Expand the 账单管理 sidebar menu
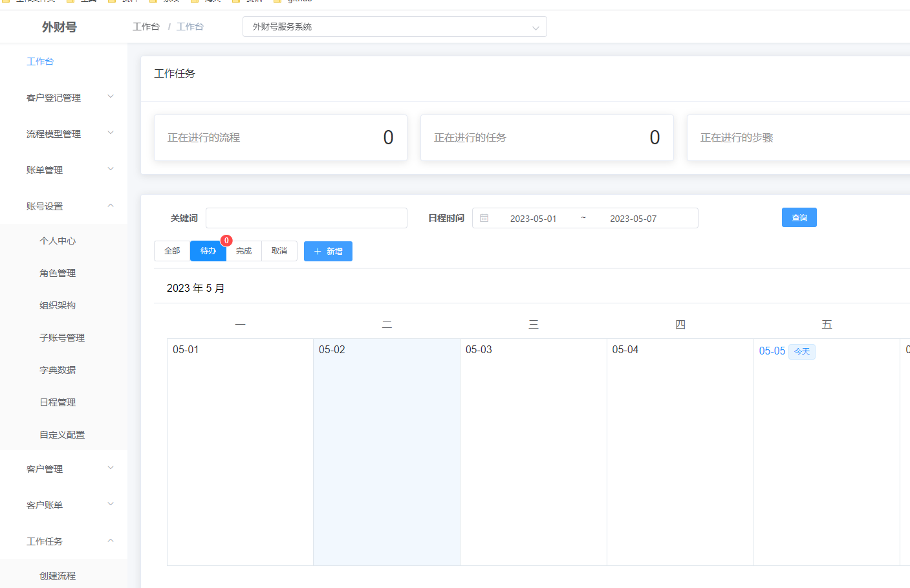 tap(63, 169)
